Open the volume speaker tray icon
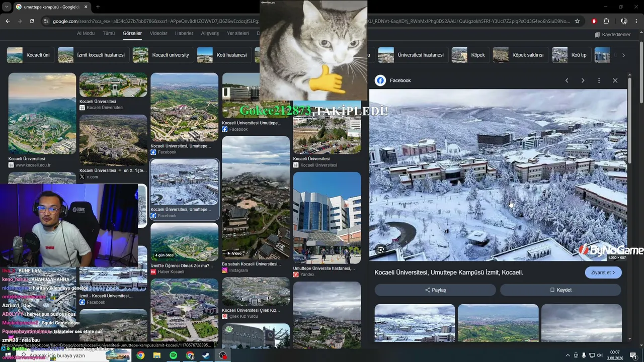Screen dimensions: 644x362 coord(599,355)
